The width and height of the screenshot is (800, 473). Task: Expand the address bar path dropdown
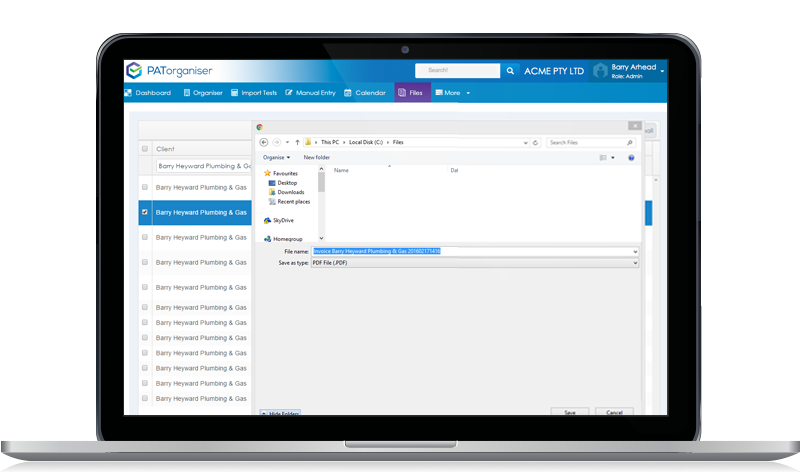(526, 143)
